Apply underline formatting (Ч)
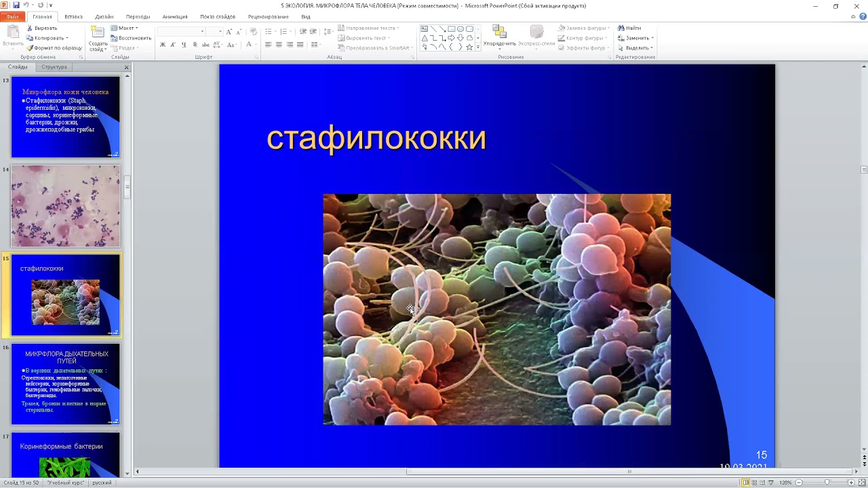This screenshot has height=488, width=868. (x=183, y=45)
